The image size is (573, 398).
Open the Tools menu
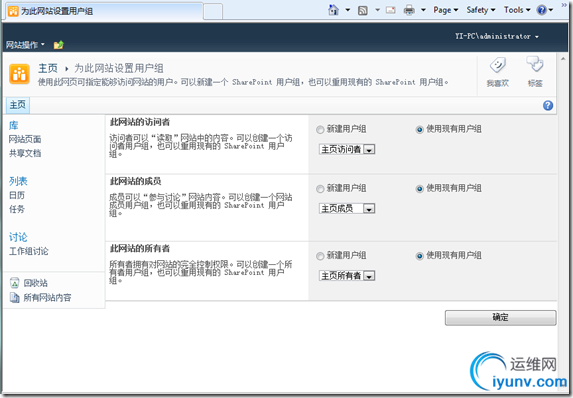point(517,10)
